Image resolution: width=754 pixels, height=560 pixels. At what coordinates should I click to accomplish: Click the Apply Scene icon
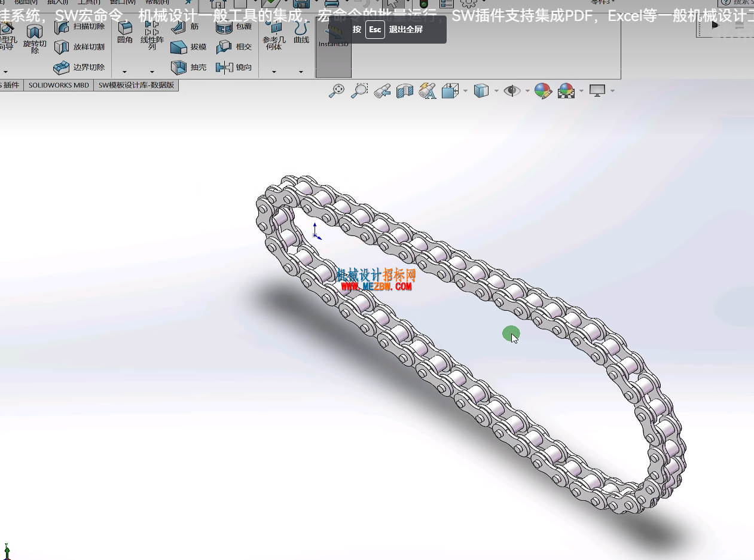(x=566, y=91)
